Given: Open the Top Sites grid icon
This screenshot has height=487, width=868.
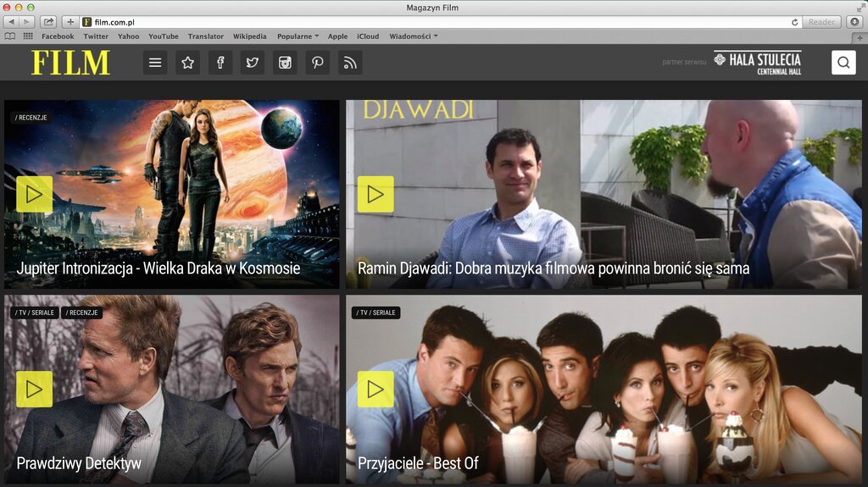Looking at the screenshot, I should [28, 36].
